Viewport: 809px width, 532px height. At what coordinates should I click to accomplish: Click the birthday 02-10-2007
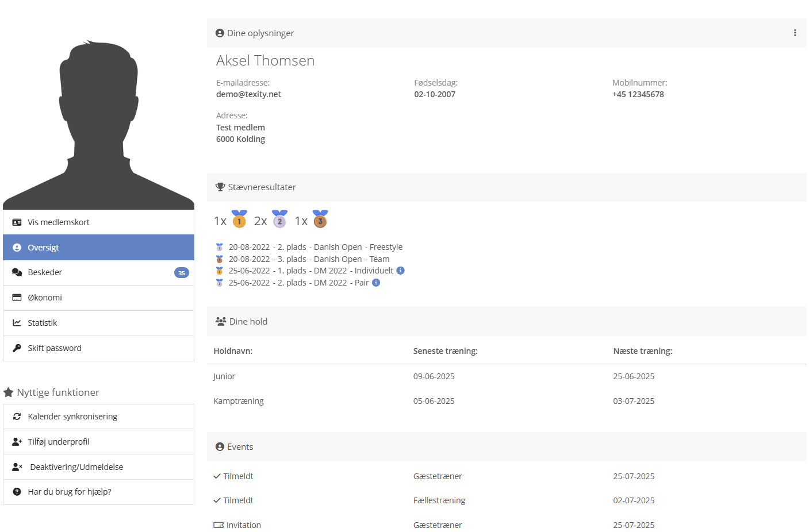435,94
